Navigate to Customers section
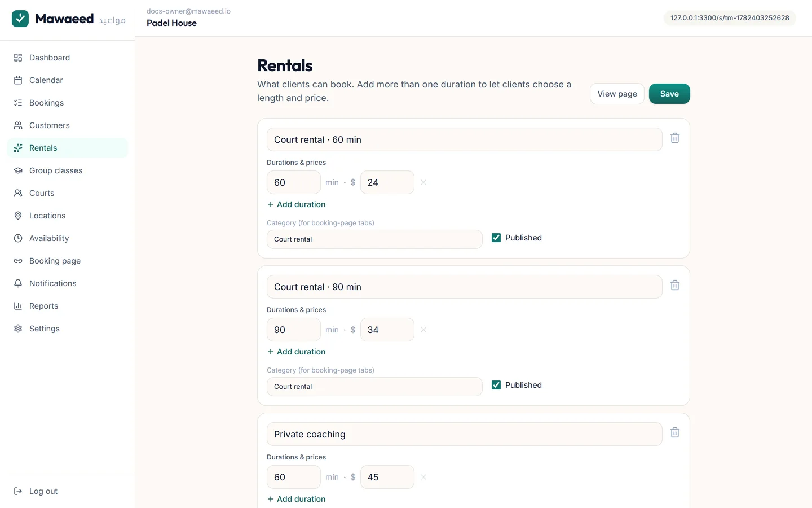 [68, 125]
